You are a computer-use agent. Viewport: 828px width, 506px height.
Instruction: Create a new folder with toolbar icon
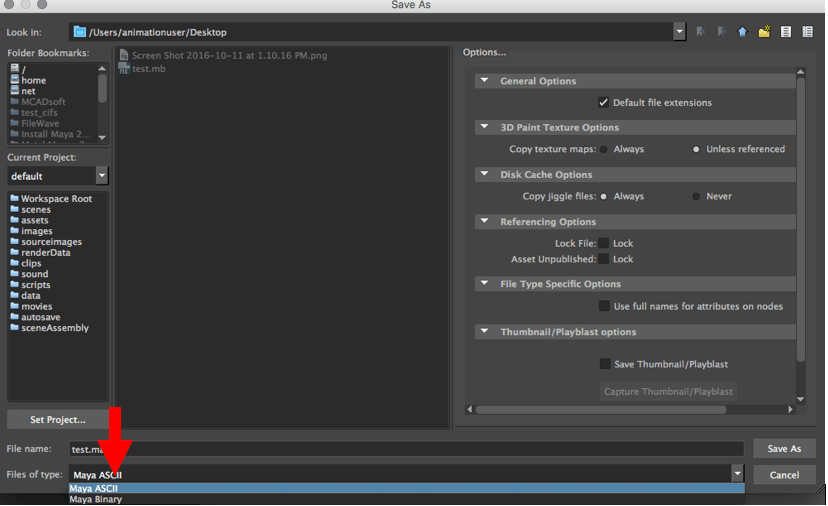coord(764,32)
